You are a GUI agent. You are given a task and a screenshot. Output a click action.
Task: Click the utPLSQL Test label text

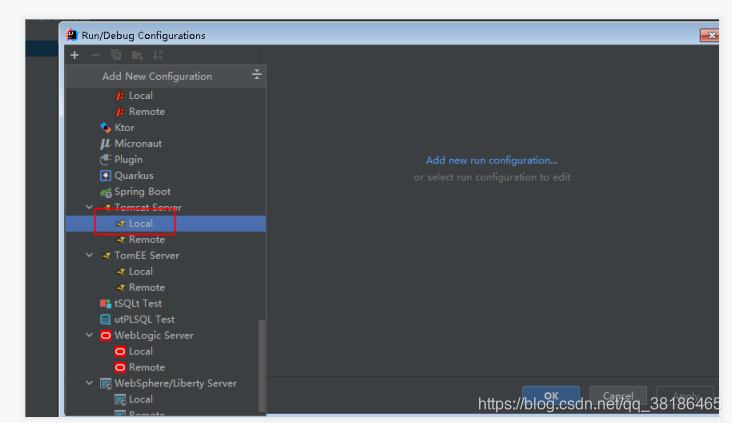[x=144, y=319]
